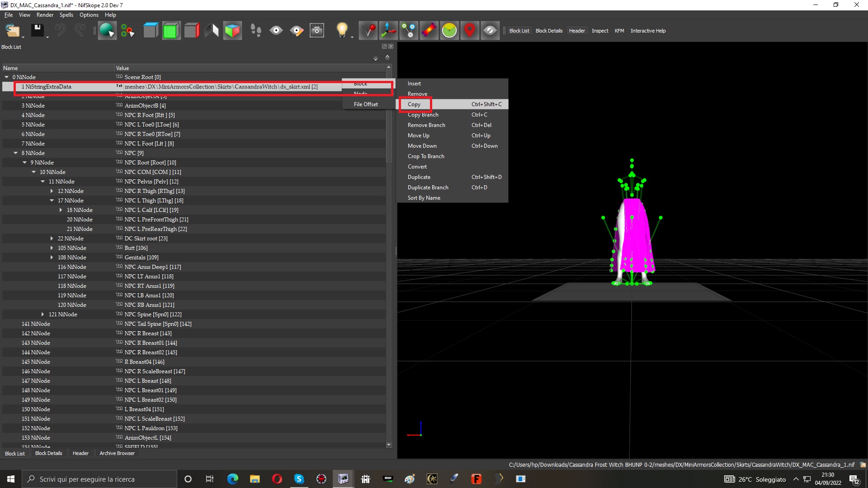The image size is (868, 488).
Task: Choose Duplicate Branch in context menu
Action: [x=452, y=188]
